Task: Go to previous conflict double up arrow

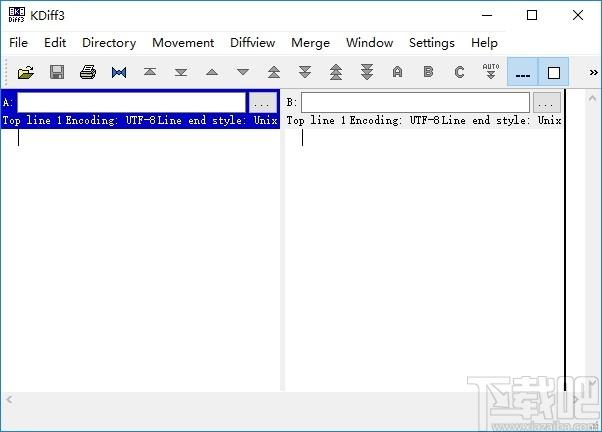Action: click(274, 72)
